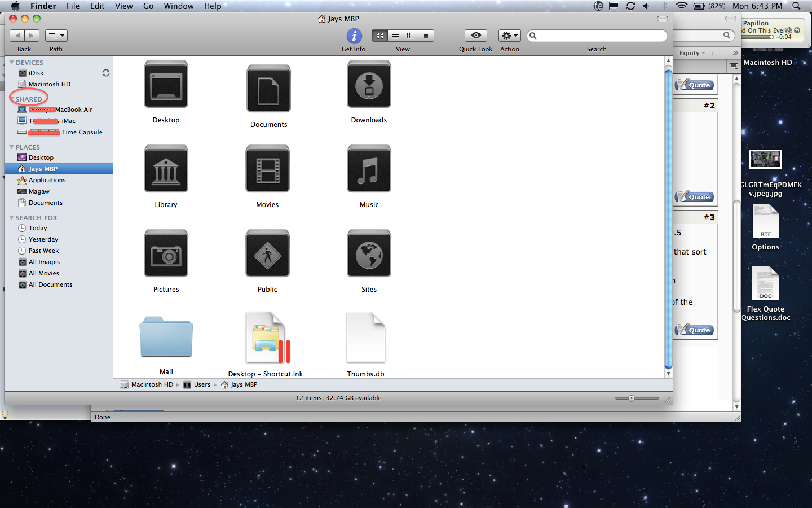Open the Library folder icon

(x=166, y=169)
